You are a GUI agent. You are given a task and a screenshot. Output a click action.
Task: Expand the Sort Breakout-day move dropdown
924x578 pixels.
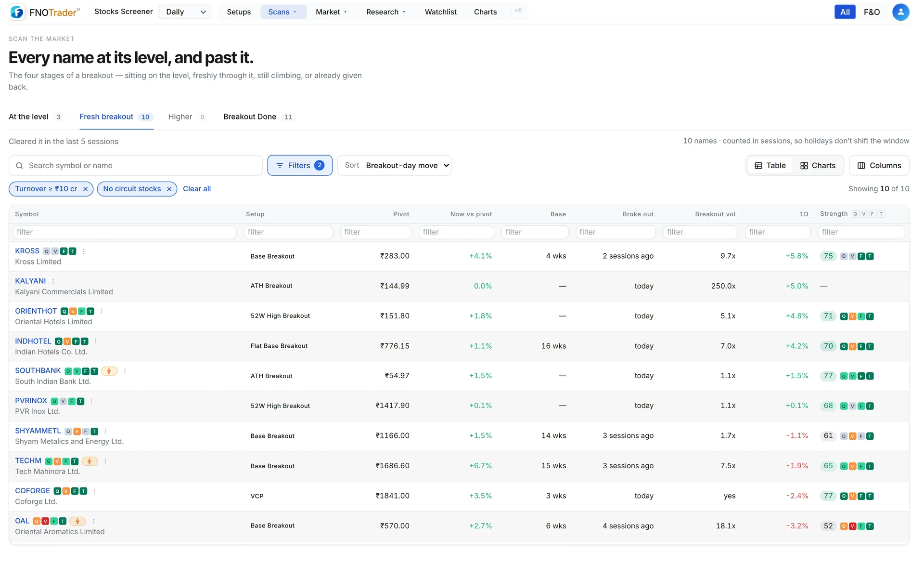(395, 166)
